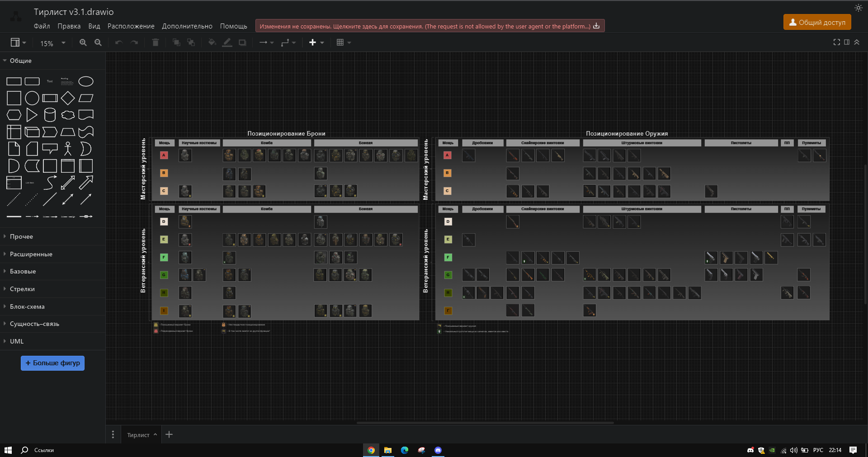Toggle the shadow icon in toolbar
The height and width of the screenshot is (457, 868).
(x=243, y=42)
